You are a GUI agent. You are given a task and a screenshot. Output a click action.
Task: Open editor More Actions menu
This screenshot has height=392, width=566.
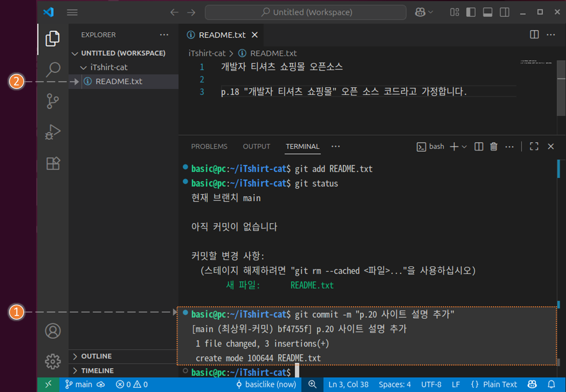coord(551,34)
